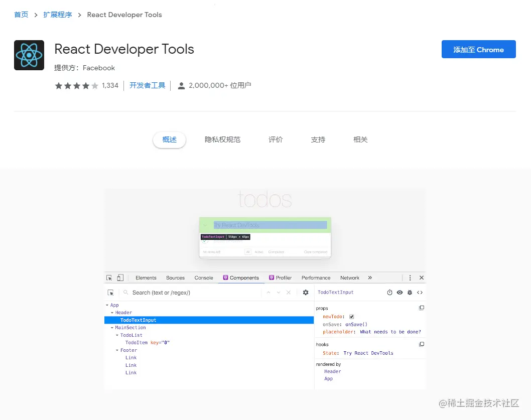This screenshot has width=531, height=420.
Task: Toggle the newTodo checkbox
Action: pos(351,317)
